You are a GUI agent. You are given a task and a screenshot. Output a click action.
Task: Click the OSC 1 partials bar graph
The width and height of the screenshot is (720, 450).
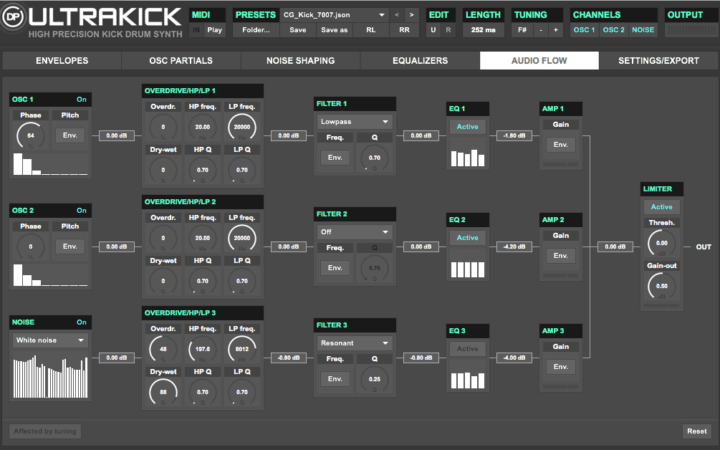click(x=50, y=165)
